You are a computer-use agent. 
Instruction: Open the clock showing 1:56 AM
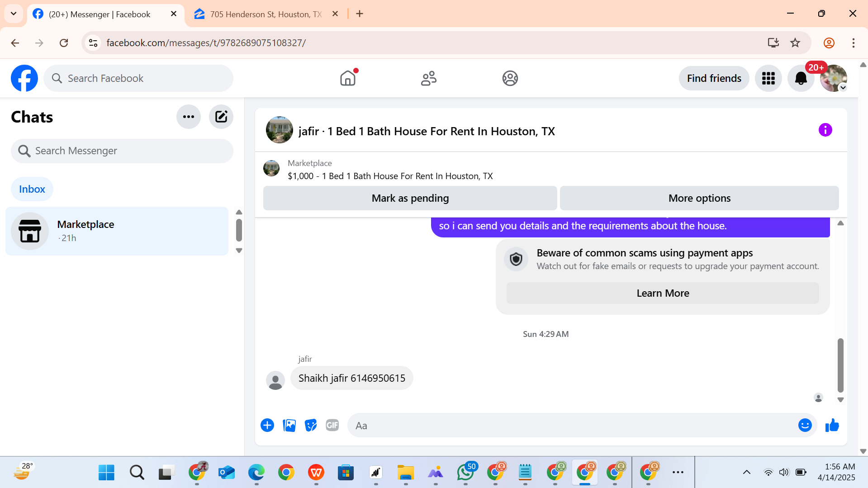[836, 472]
